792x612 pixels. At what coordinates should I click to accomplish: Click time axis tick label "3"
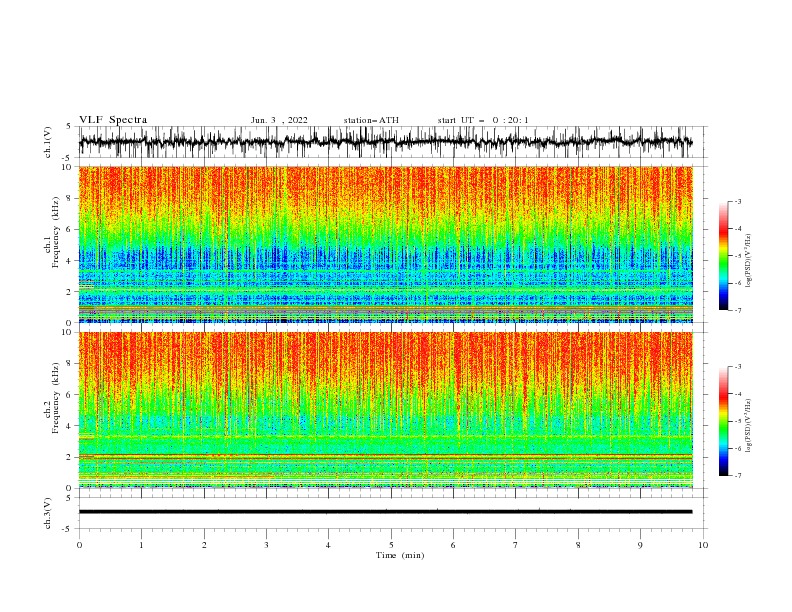pos(266,545)
